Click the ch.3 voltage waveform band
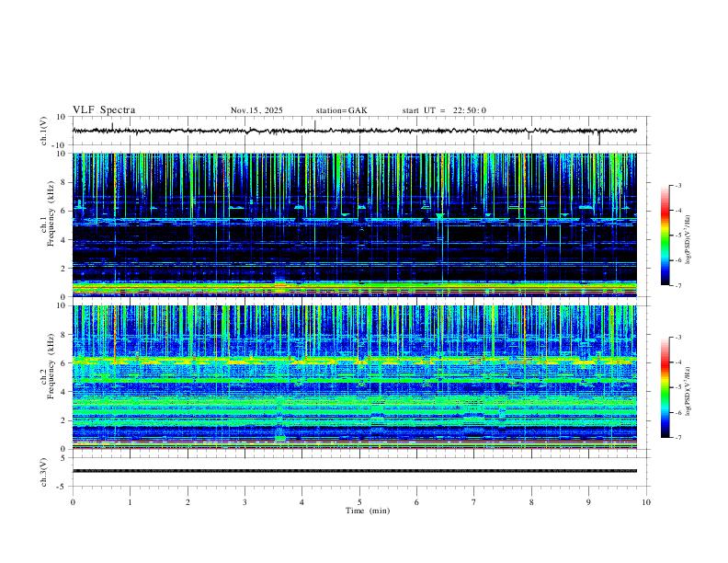 click(x=355, y=471)
